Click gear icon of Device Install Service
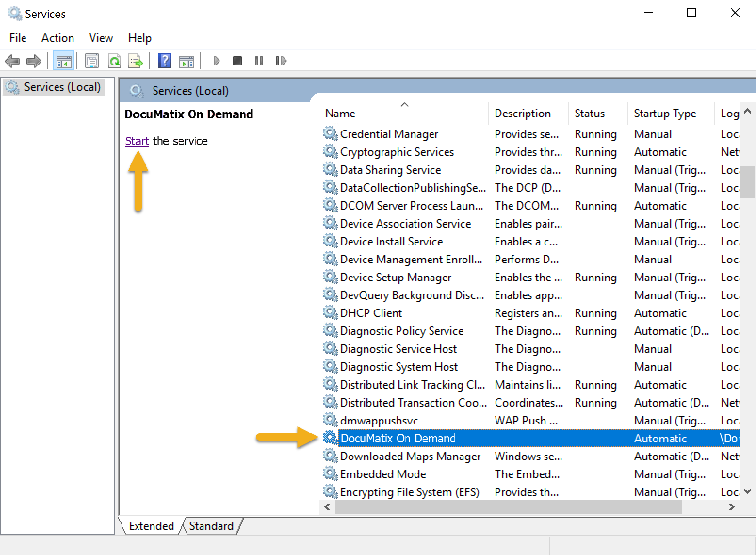 click(x=331, y=241)
